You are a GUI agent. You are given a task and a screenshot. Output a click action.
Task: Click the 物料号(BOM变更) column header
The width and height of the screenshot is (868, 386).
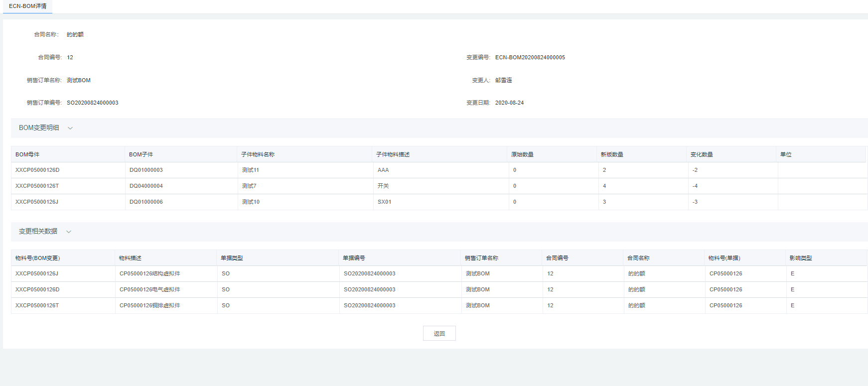coord(37,258)
